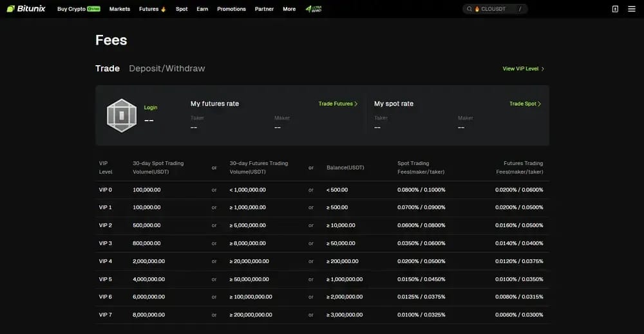This screenshot has width=644, height=334.
Task: Focus the CLOUSDT search field
Action: 495,8
